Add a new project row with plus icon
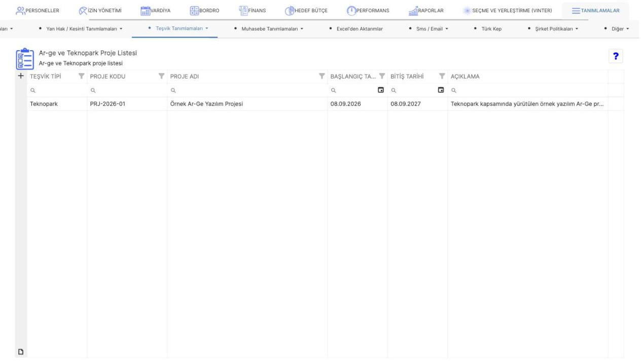The image size is (644, 363). click(21, 76)
